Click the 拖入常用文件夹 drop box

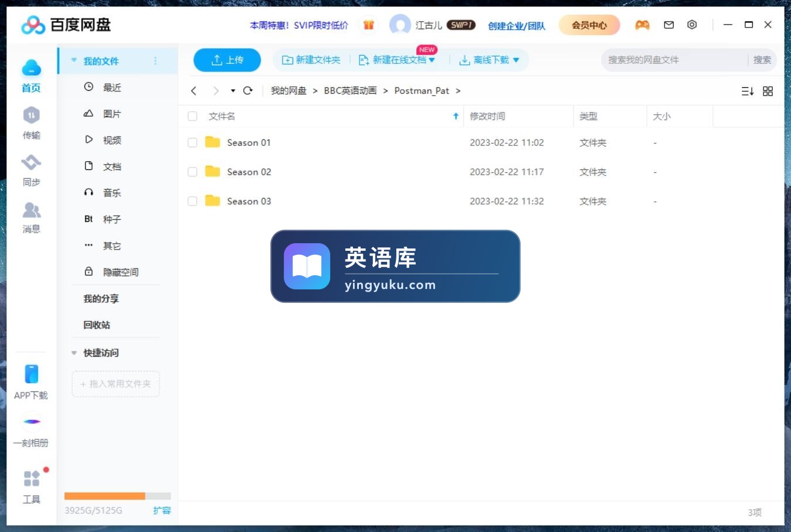(x=116, y=384)
